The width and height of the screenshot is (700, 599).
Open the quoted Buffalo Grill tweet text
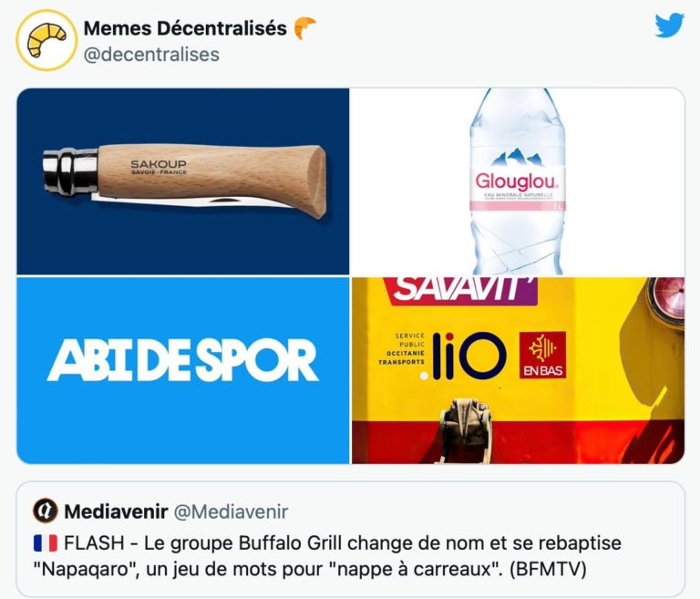(x=328, y=556)
